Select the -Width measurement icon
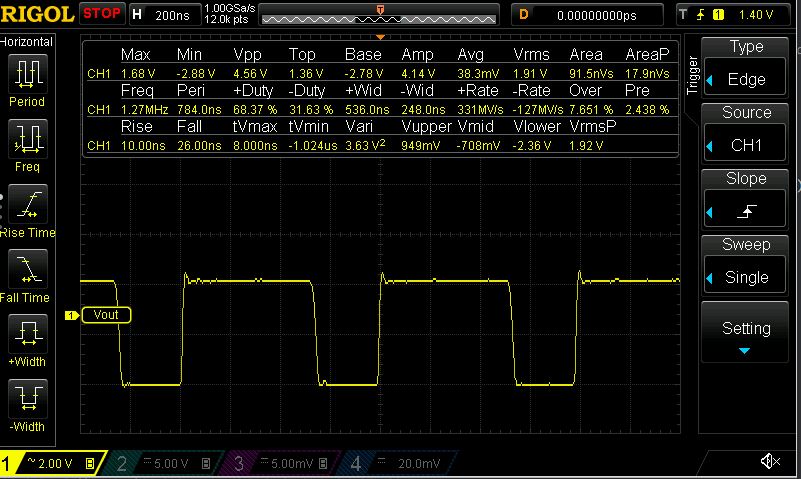Image resolution: width=801 pixels, height=479 pixels. point(28,399)
